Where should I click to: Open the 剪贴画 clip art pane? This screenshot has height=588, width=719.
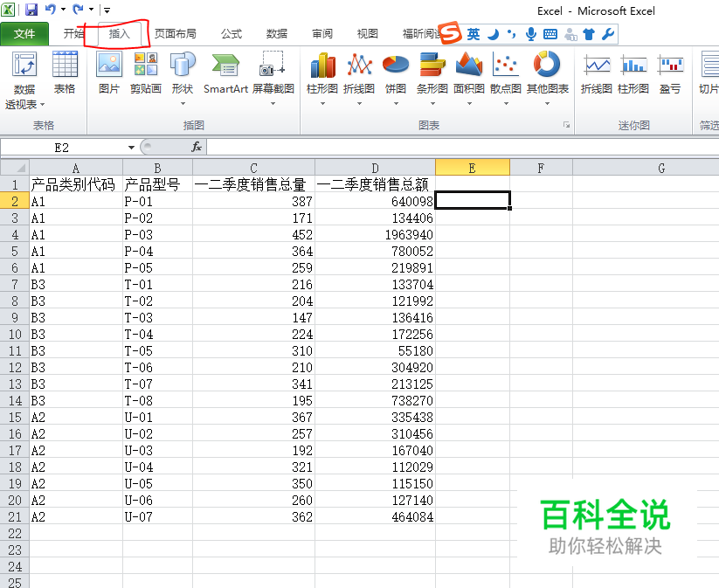(145, 73)
